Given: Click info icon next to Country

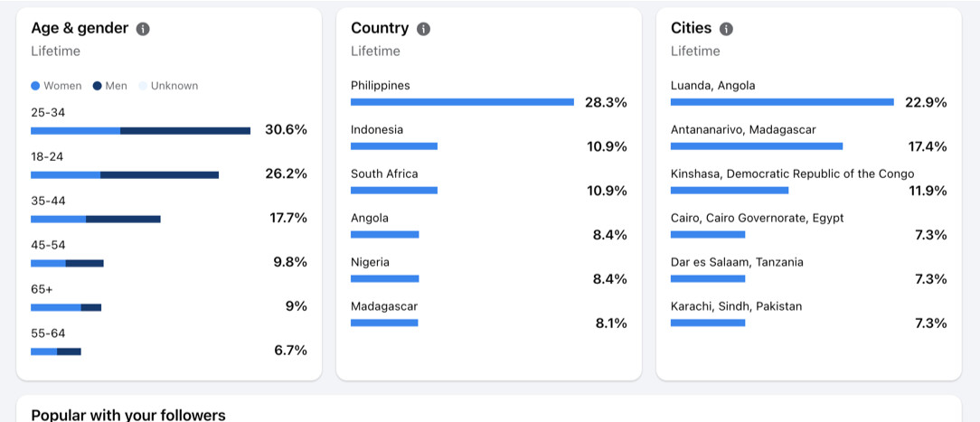Looking at the screenshot, I should click(424, 29).
